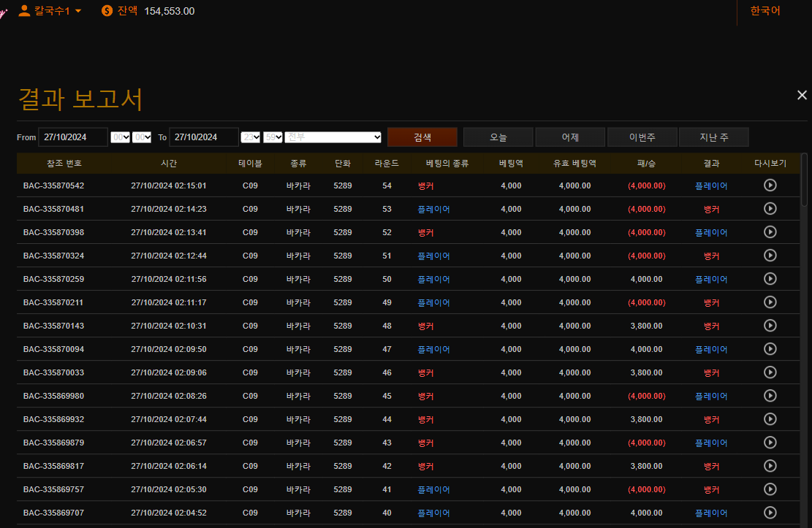Screen dimensions: 812x528
Task: Select the 지난 주 last week filter
Action: point(713,137)
